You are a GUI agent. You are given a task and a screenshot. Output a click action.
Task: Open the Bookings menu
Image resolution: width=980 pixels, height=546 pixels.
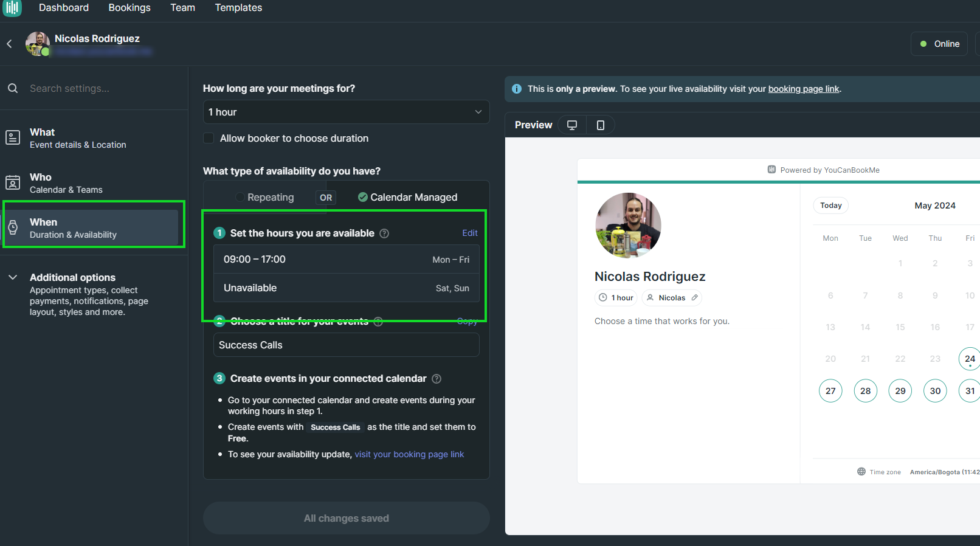(x=129, y=8)
